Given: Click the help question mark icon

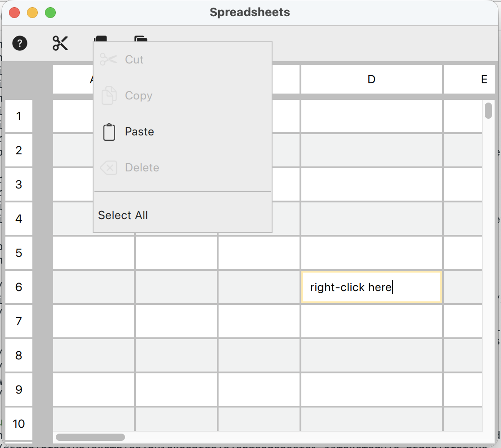Looking at the screenshot, I should click(x=20, y=44).
